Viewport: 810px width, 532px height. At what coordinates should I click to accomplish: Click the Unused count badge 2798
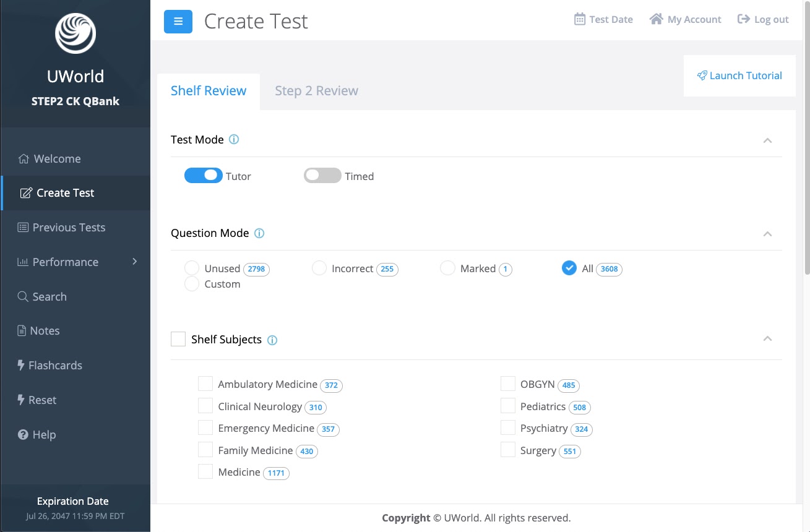(x=256, y=269)
